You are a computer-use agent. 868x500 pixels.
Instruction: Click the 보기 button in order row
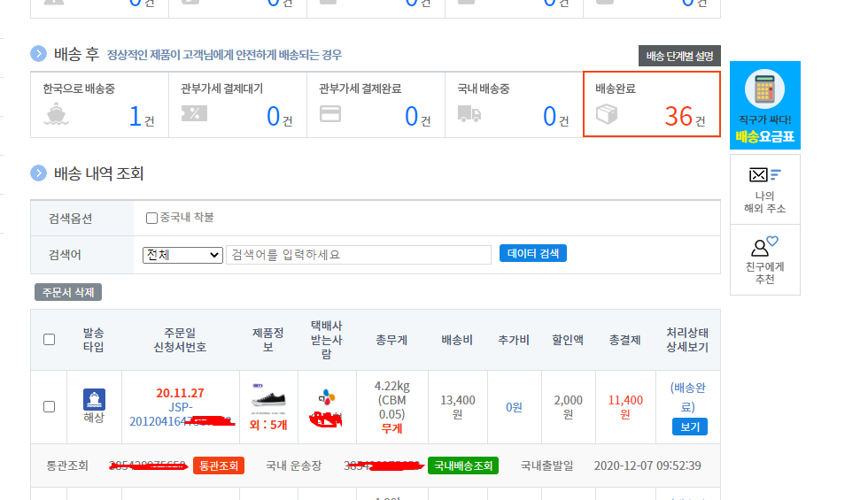point(690,427)
